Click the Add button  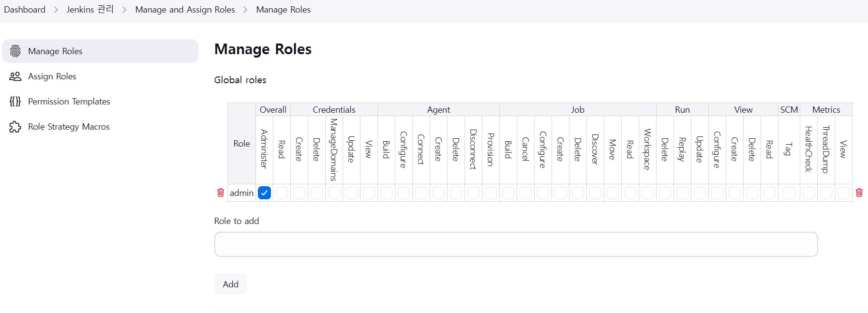[x=231, y=284]
